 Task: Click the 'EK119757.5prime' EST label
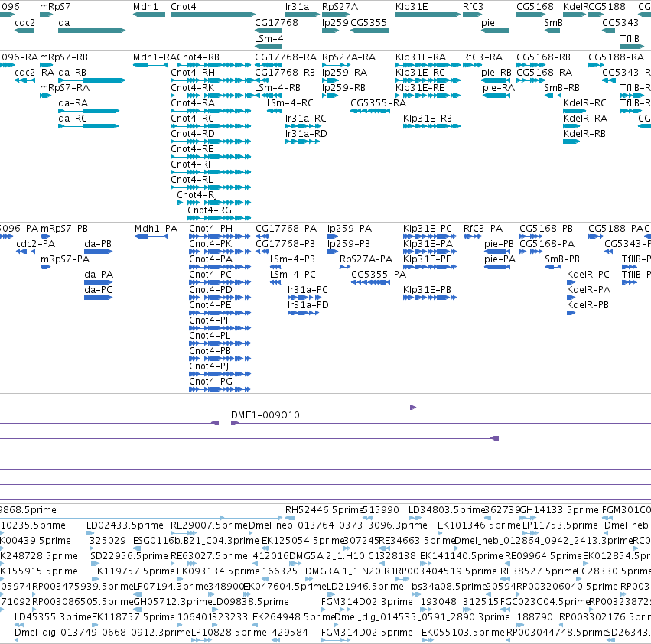coord(133,571)
